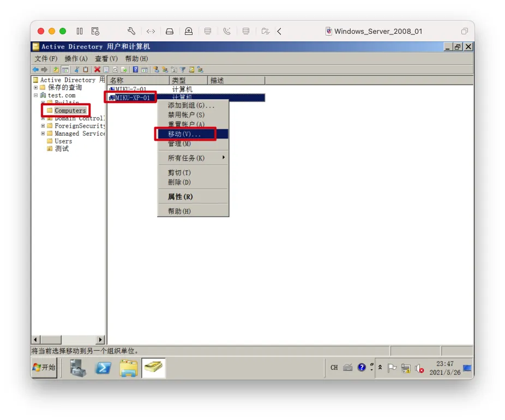Click the snapshot icon in the VM title bar
The image size is (505, 420).
95,31
